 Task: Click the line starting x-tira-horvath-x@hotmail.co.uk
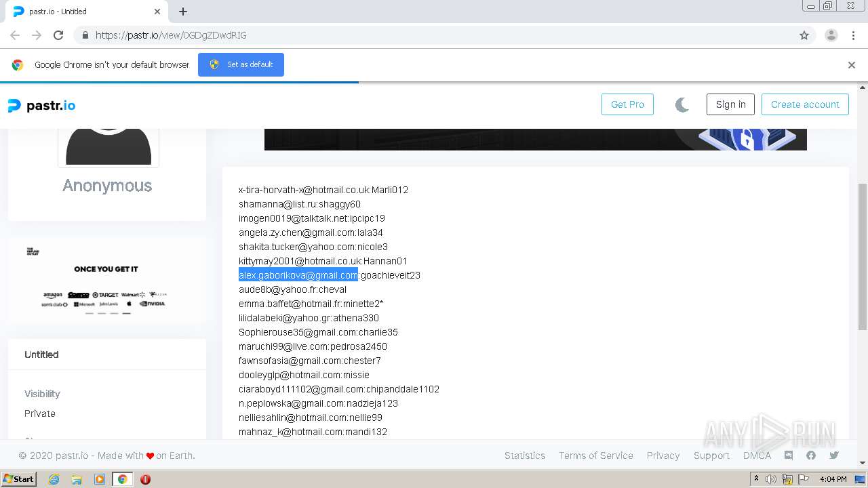click(x=323, y=190)
